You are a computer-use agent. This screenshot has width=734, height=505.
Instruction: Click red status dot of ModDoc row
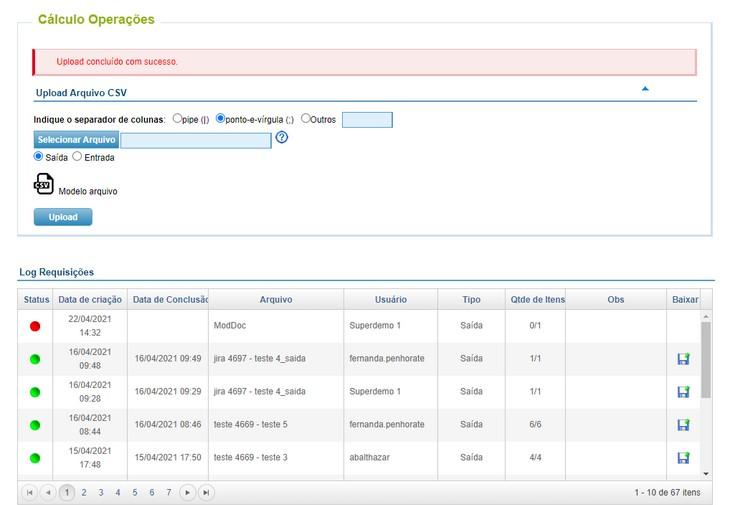click(x=35, y=326)
